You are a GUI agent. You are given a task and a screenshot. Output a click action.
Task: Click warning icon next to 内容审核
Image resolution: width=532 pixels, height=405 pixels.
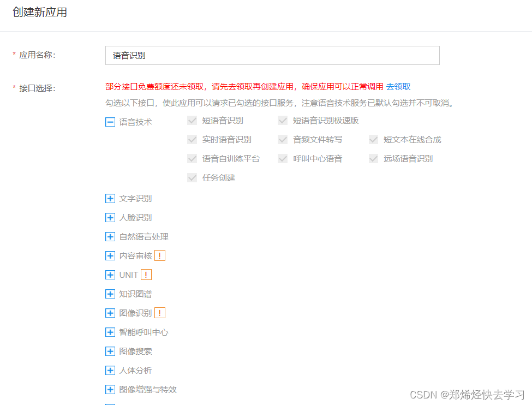160,255
